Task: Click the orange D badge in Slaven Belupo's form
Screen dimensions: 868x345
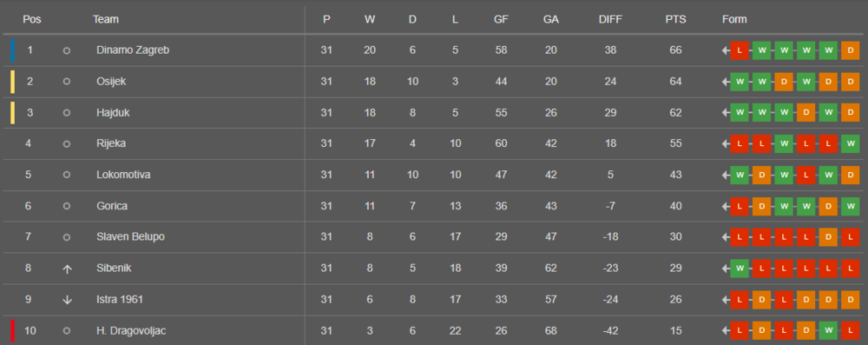Action: (x=827, y=237)
